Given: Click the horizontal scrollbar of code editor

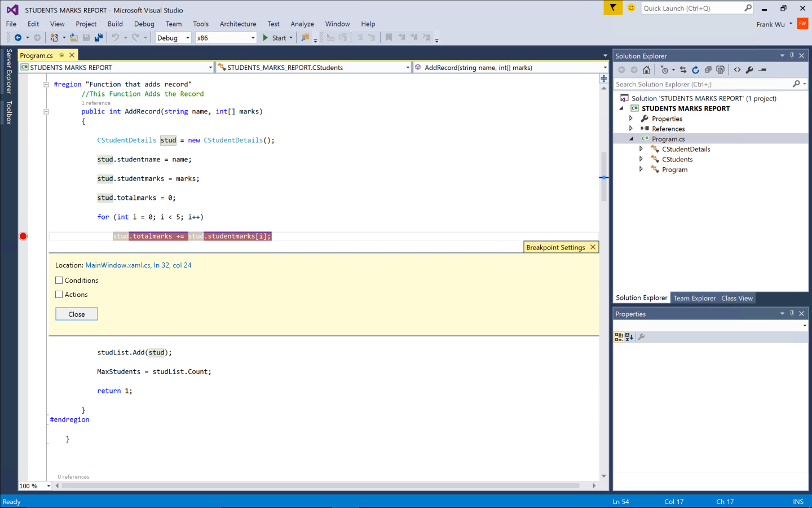Looking at the screenshot, I should pos(320,485).
